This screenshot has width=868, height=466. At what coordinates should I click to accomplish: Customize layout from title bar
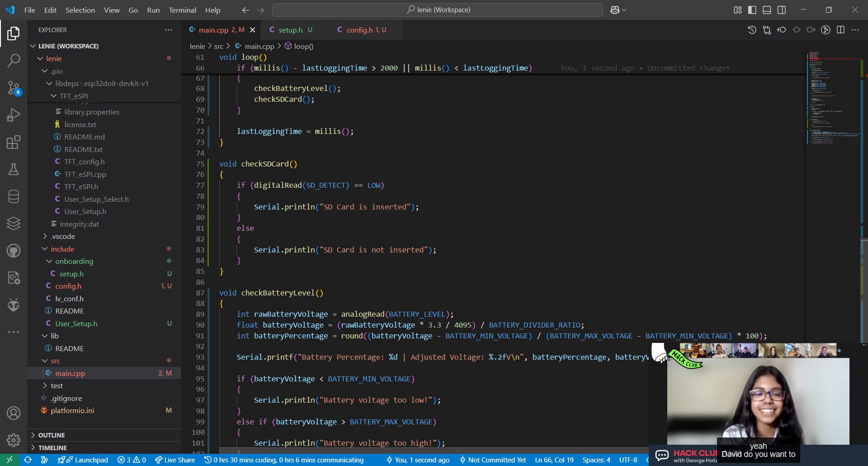click(x=737, y=10)
